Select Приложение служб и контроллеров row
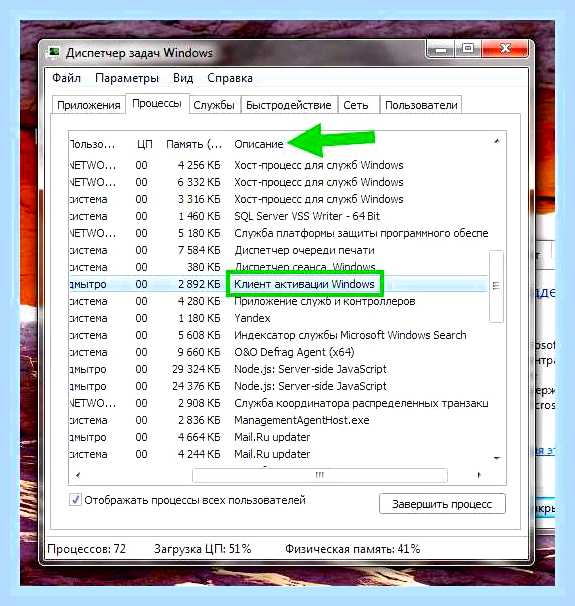The image size is (575, 606). coord(278,301)
